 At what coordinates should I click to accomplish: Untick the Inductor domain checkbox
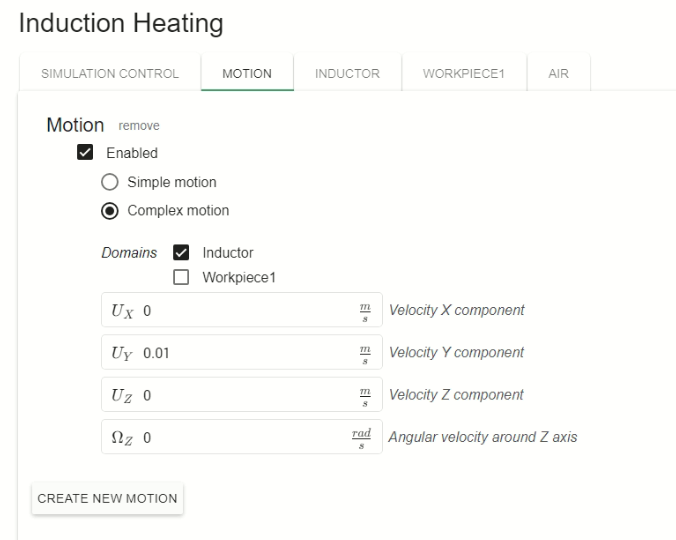(x=181, y=253)
